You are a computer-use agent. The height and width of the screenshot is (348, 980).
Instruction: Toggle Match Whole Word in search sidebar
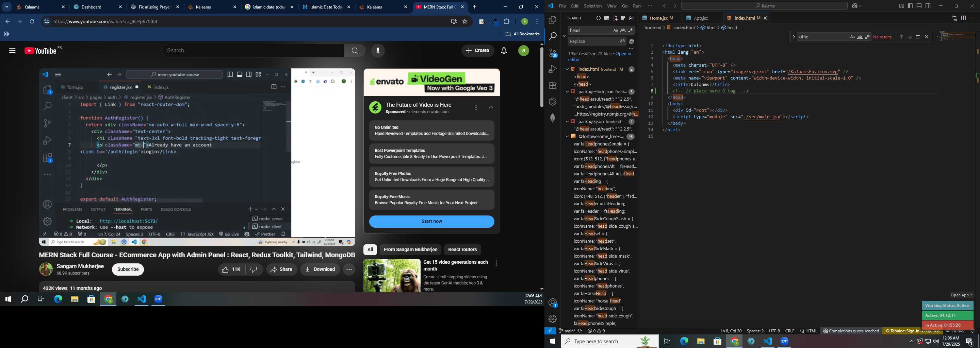coord(623,30)
